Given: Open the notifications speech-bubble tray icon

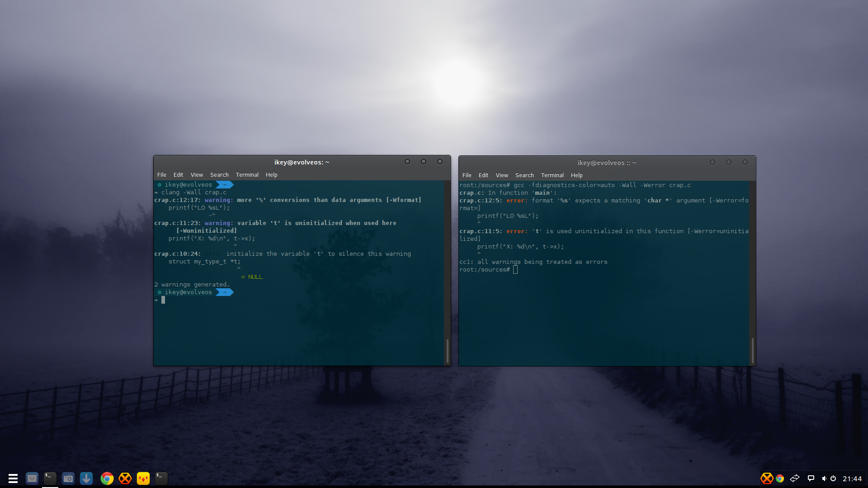Looking at the screenshot, I should [x=811, y=478].
